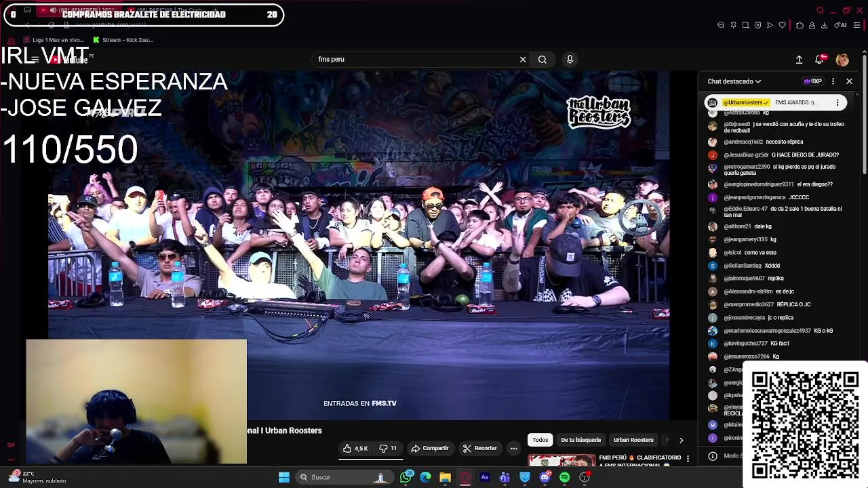Viewport: 868px width, 488px height.
Task: Clear the 'fms peru' search text
Action: 523,60
